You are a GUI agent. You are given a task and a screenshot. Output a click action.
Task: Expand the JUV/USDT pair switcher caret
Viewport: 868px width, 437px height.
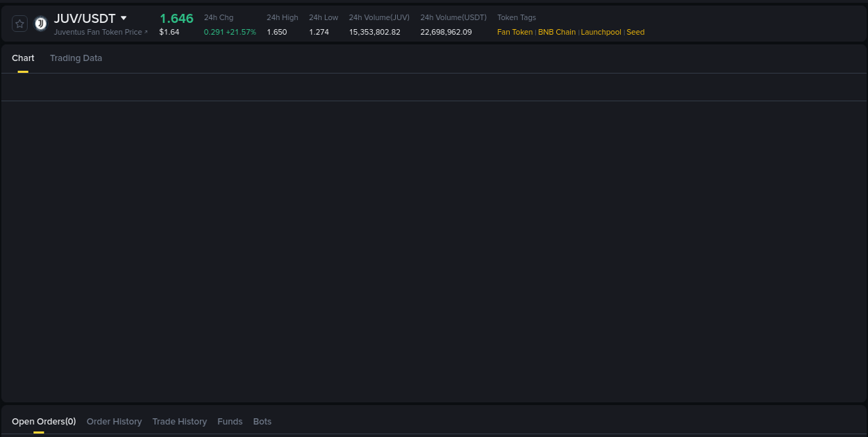click(124, 18)
